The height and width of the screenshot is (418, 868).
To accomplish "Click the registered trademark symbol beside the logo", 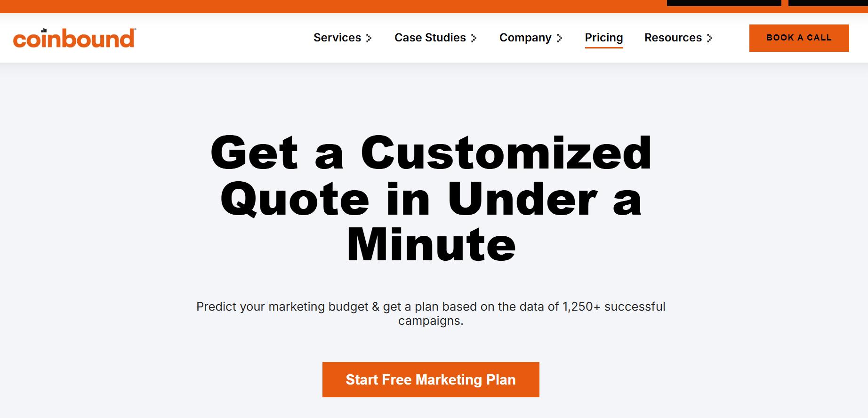I will coord(135,30).
